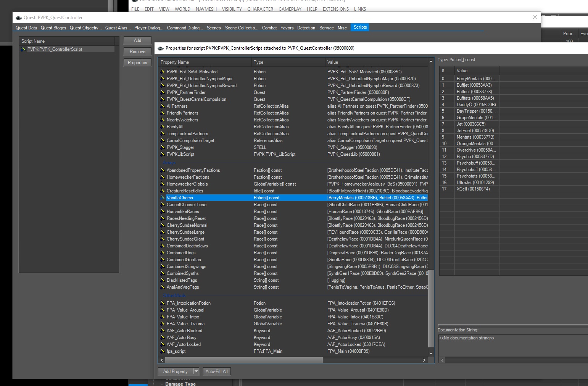Open the Misc tab
Screen dimensions: 588x386
coord(342,28)
